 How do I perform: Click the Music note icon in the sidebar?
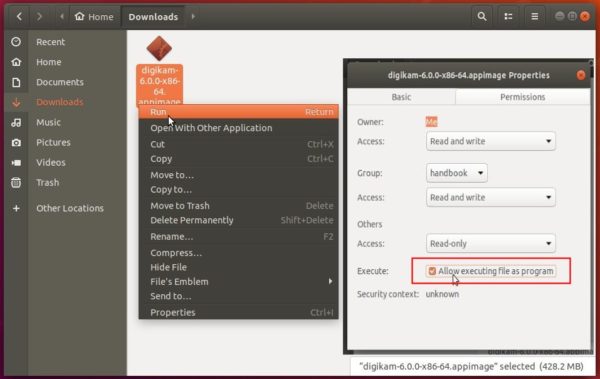[16, 123]
